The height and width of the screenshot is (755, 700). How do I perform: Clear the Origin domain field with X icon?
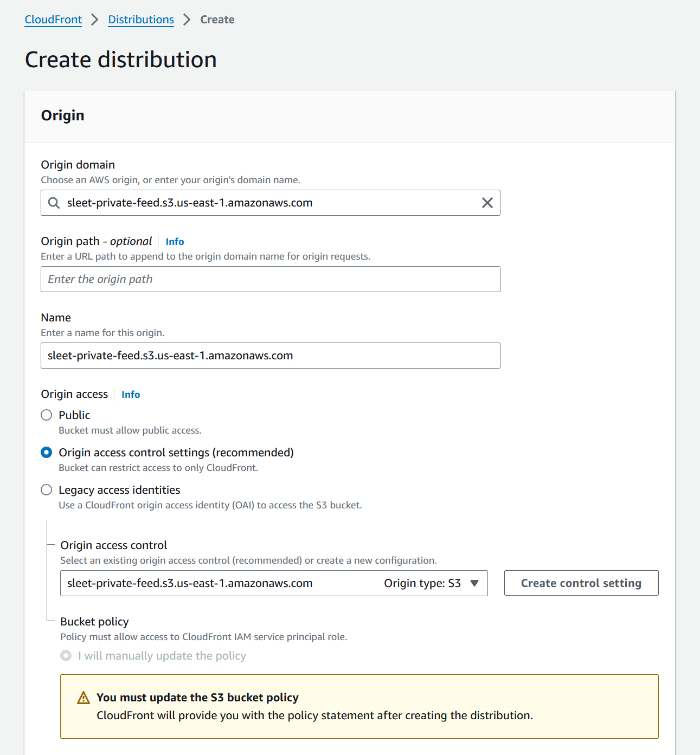487,203
